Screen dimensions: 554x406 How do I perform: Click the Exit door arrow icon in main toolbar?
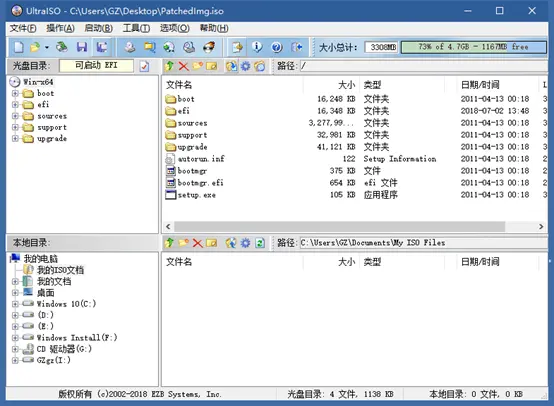[297, 47]
